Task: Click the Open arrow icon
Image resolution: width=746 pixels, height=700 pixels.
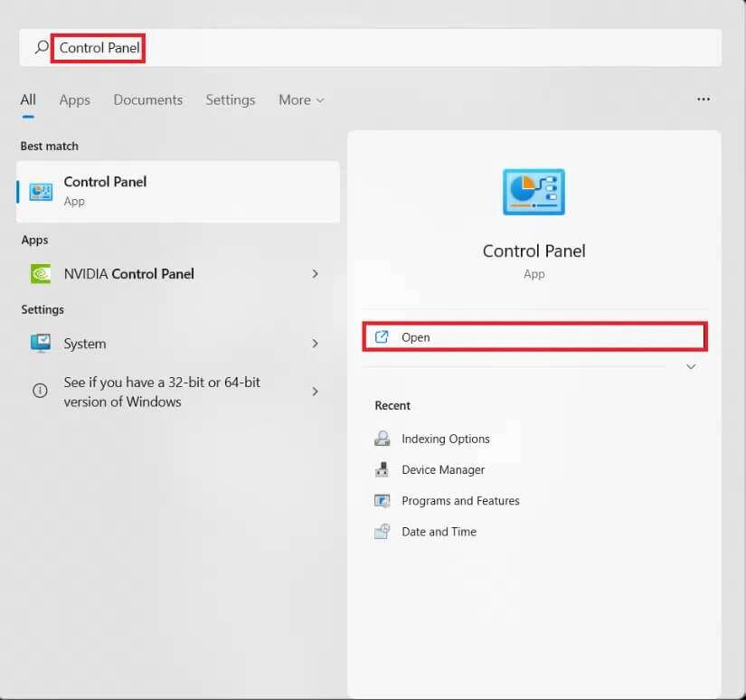Action: click(x=382, y=337)
